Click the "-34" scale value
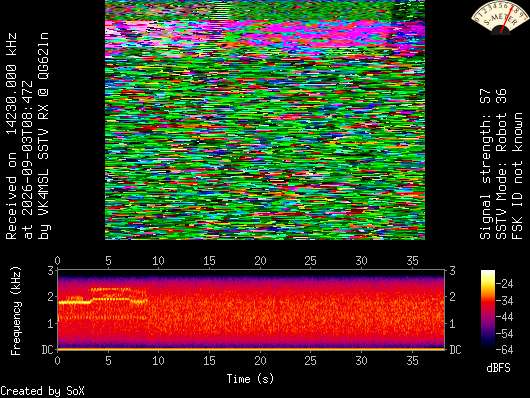Viewport: 530px width, 398px height. point(505,300)
